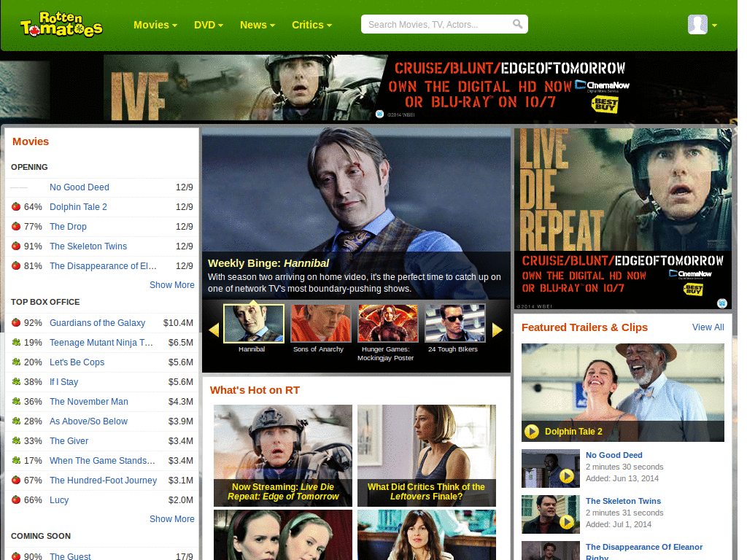Open the News menu
The height and width of the screenshot is (560, 747).
258,25
